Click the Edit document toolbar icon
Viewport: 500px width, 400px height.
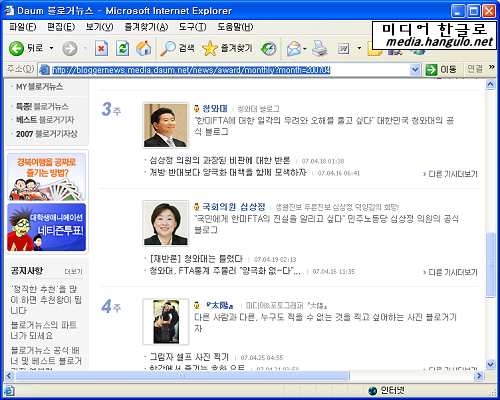point(343,49)
